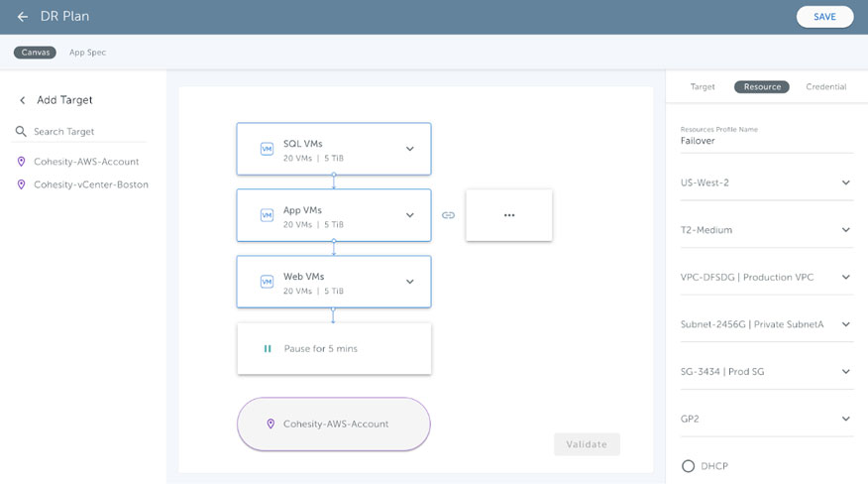Screen dimensions: 868x484
Task: Click the pause icon in Pause step
Action: click(x=268, y=349)
